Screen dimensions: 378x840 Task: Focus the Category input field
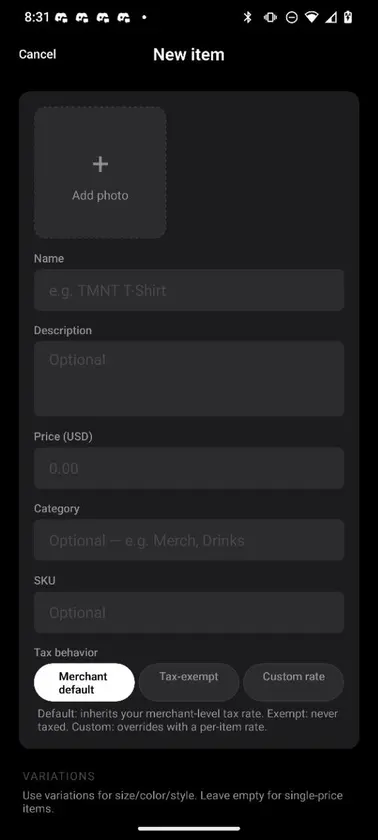coord(189,540)
